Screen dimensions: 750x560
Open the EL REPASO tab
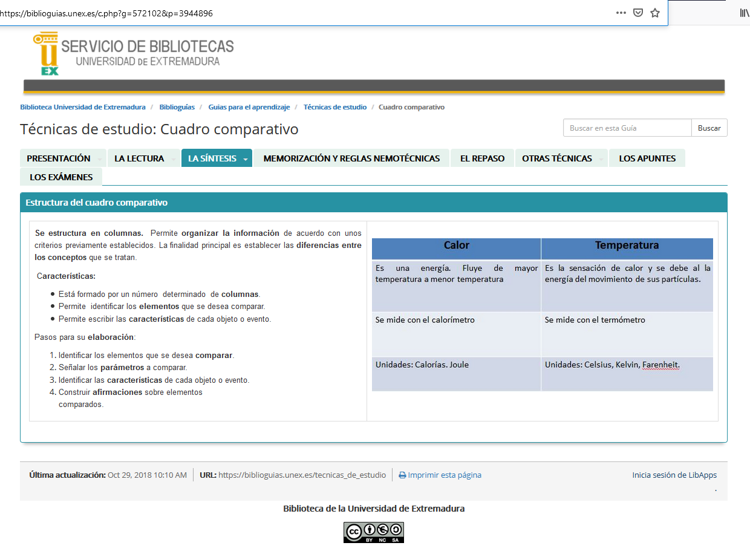coord(482,158)
